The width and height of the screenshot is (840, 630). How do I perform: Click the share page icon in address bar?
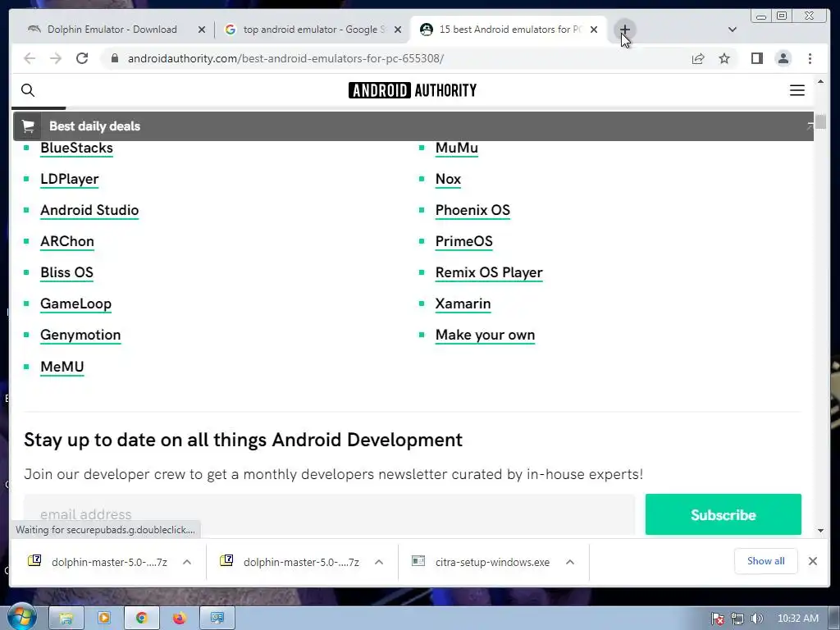(697, 58)
